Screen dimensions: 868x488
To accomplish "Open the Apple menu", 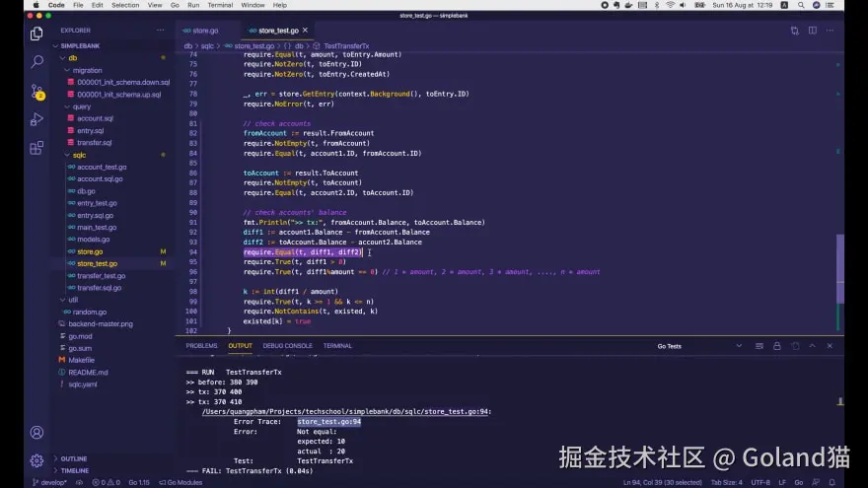I will [x=36, y=5].
